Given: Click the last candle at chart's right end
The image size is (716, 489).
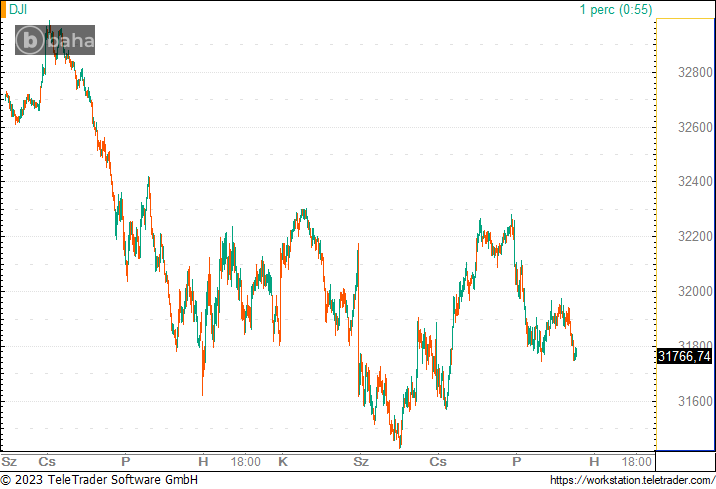Looking at the screenshot, I should [575, 352].
